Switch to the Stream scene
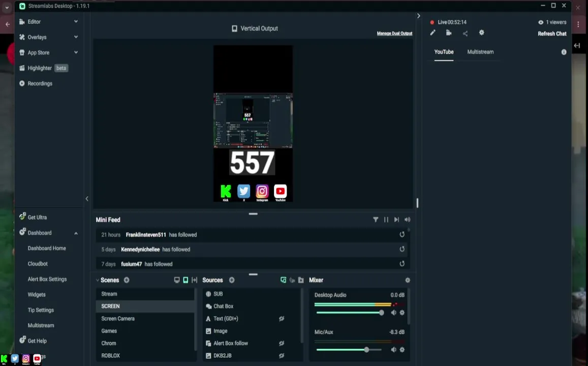 click(145, 294)
